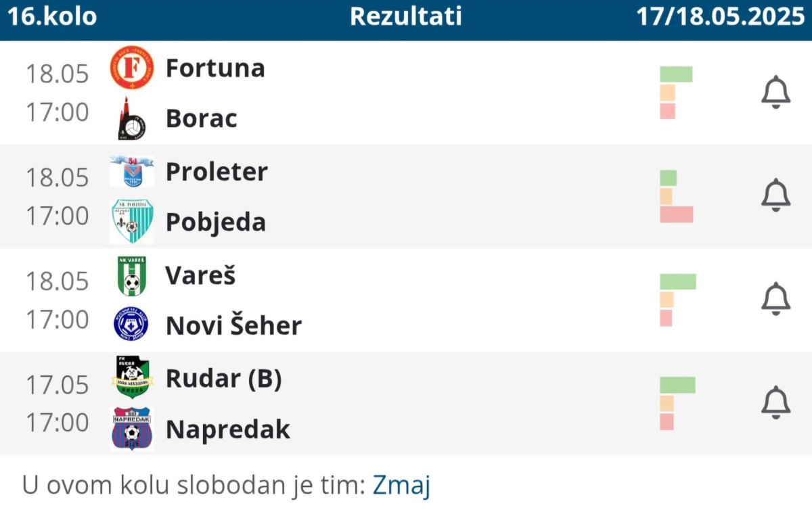This screenshot has width=812, height=516.
Task: Open Napredak team name
Action: click(x=228, y=429)
